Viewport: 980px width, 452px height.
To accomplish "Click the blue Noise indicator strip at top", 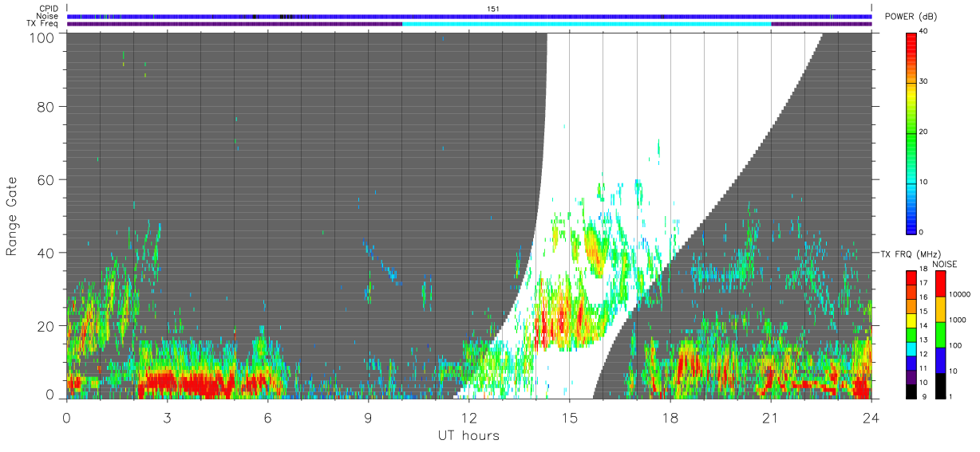I will click(x=469, y=16).
